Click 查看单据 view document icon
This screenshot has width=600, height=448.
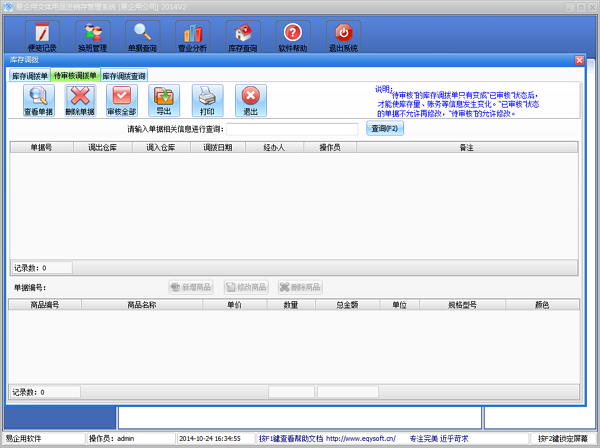coord(39,101)
